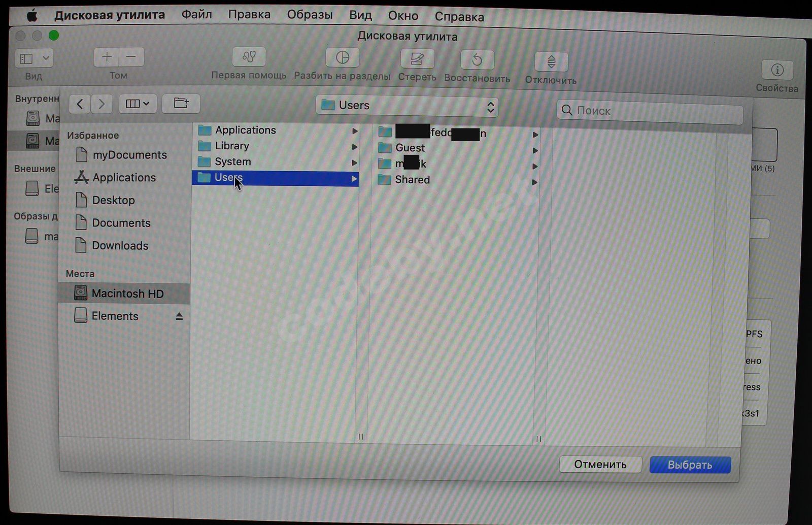Image resolution: width=812 pixels, height=525 pixels.
Task: Click the Restore (Восстановить) icon
Action: click(477, 60)
